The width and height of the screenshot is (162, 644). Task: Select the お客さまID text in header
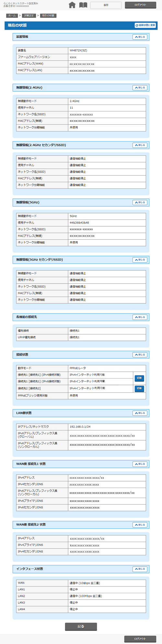pyautogui.click(x=16, y=6)
